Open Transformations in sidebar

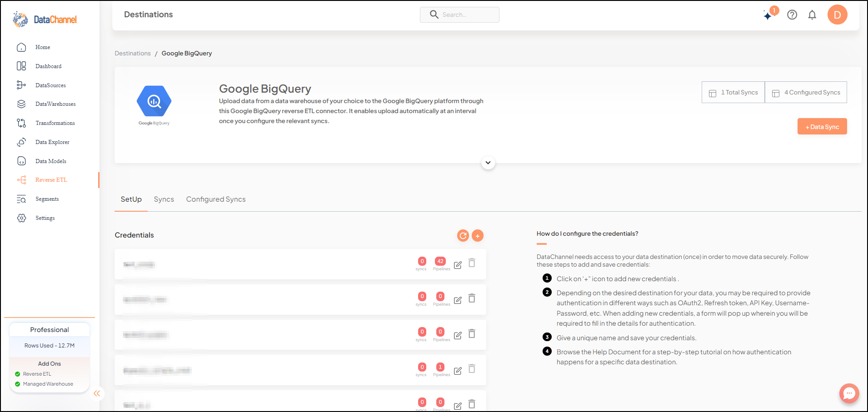pos(55,123)
